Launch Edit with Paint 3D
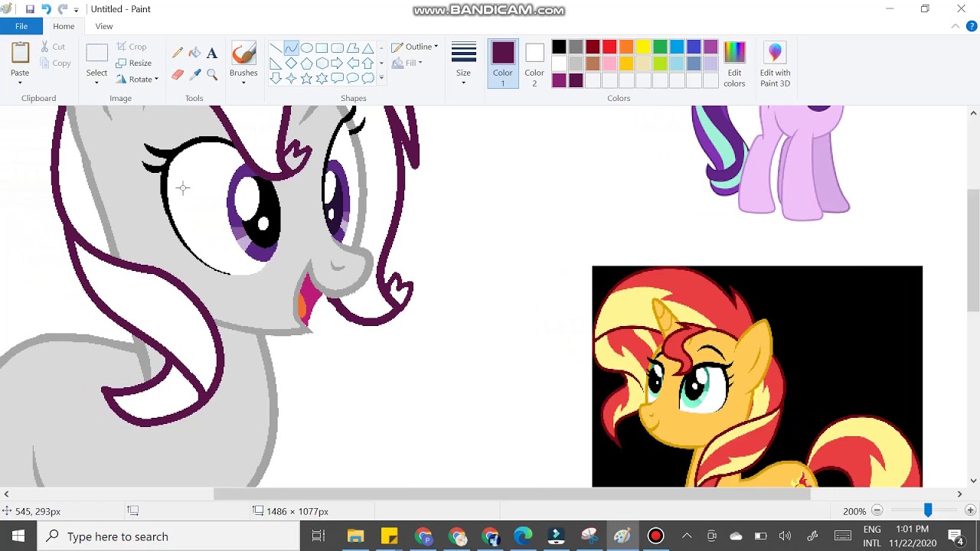 click(775, 64)
